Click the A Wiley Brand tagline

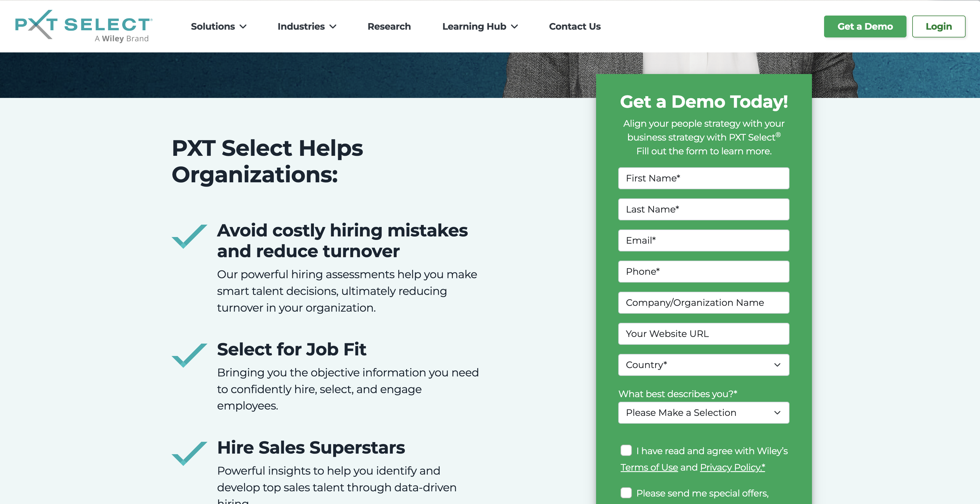pyautogui.click(x=121, y=38)
